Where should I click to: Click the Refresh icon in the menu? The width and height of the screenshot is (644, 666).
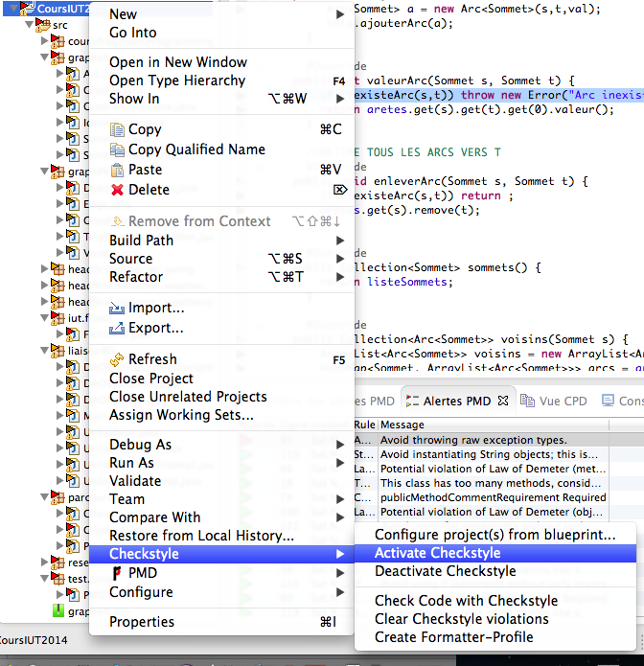(118, 359)
